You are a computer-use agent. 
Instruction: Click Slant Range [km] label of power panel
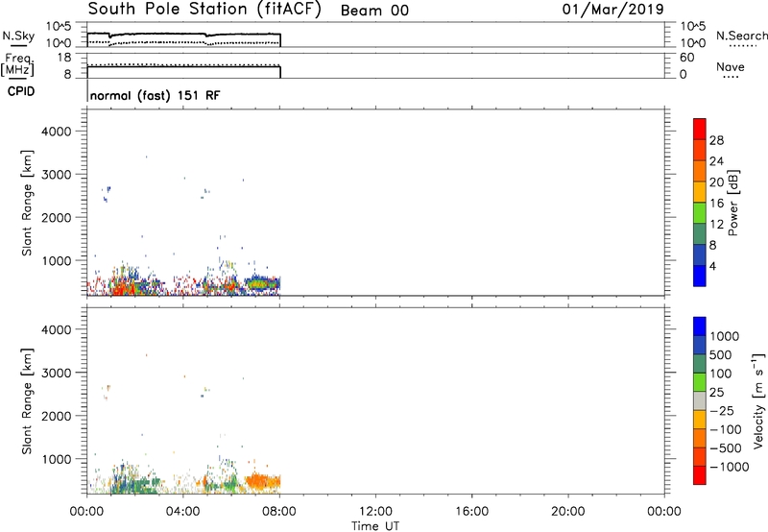27,203
